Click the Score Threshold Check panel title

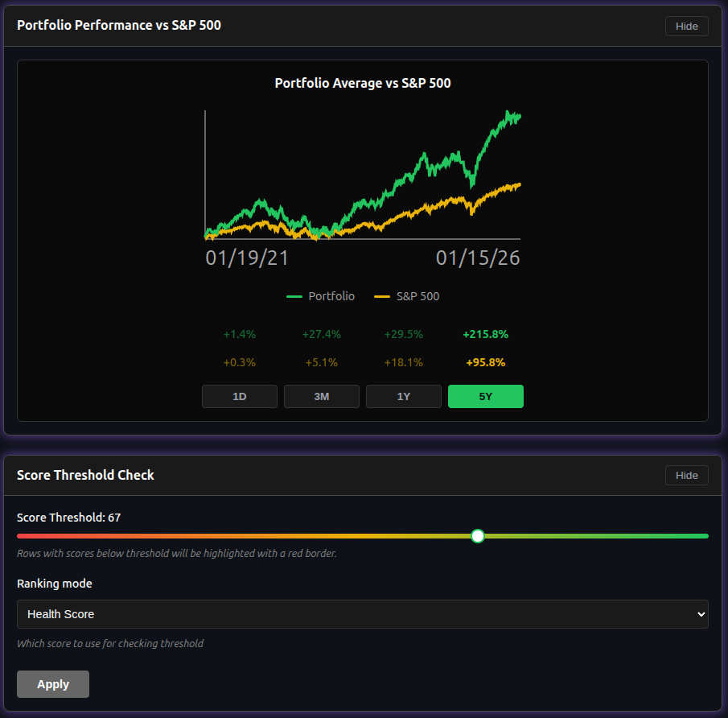pyautogui.click(x=85, y=475)
